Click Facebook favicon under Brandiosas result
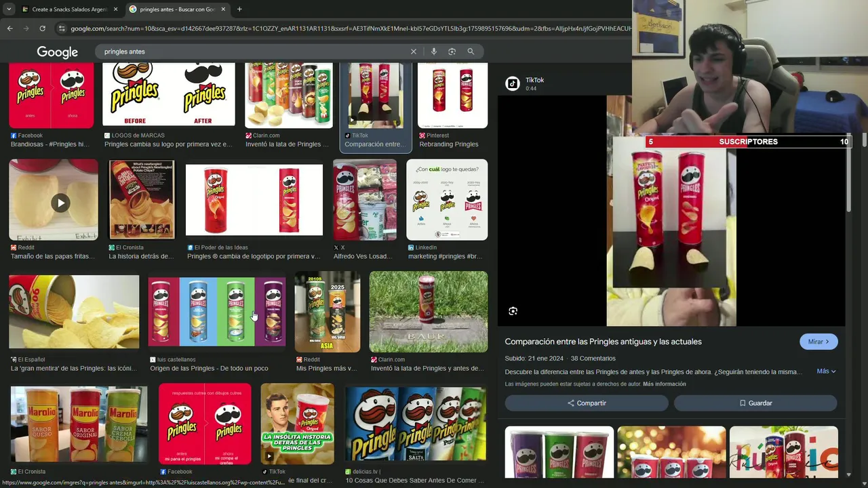The image size is (868, 488). click(14, 136)
